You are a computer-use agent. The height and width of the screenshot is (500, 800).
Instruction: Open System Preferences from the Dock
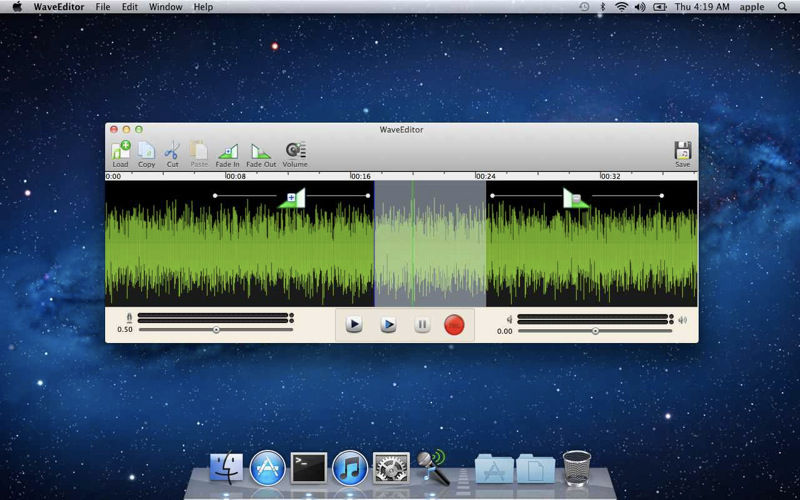coord(391,468)
